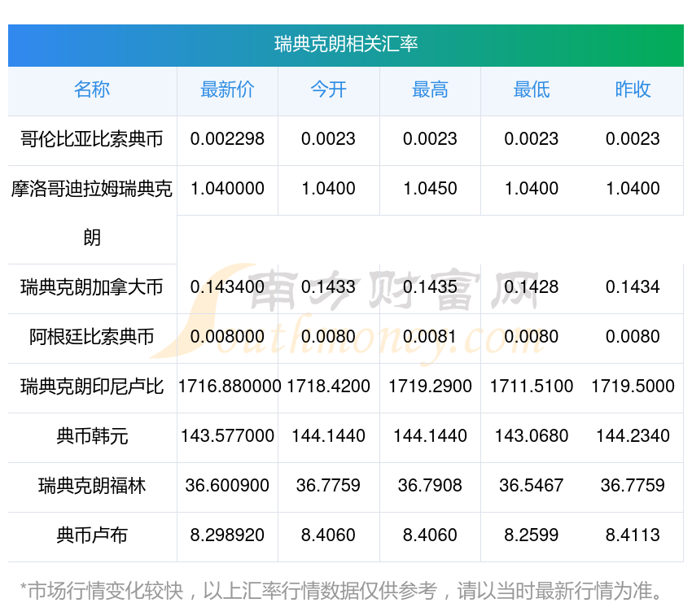Viewport: 692px width, 616px height.
Task: Click the lowest value 143.0680
Action: tap(532, 436)
